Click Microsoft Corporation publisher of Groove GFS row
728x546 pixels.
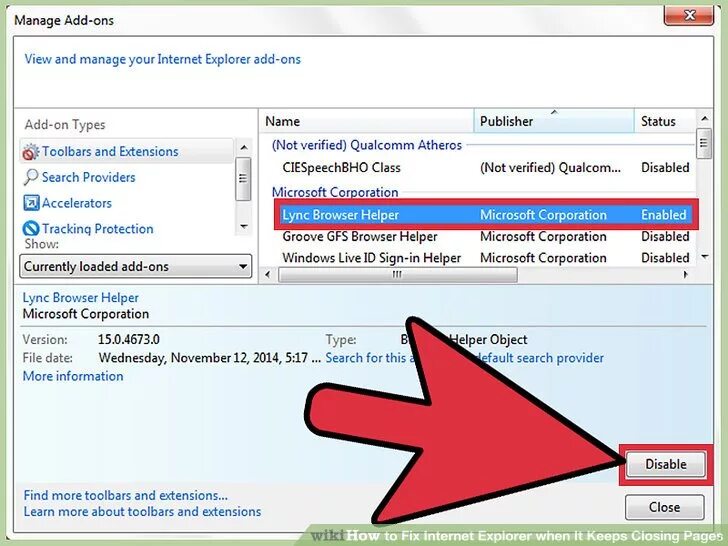coord(543,237)
